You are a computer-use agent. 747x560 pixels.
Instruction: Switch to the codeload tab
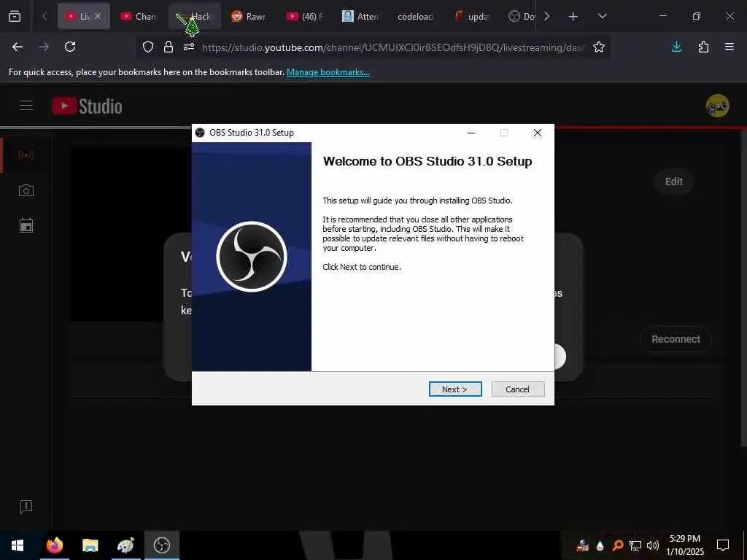[x=415, y=16]
